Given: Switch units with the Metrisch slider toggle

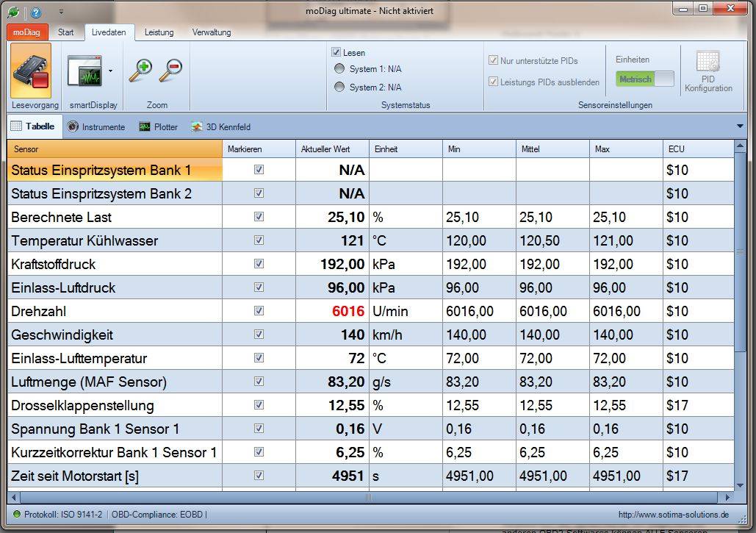Looking at the screenshot, I should click(644, 77).
